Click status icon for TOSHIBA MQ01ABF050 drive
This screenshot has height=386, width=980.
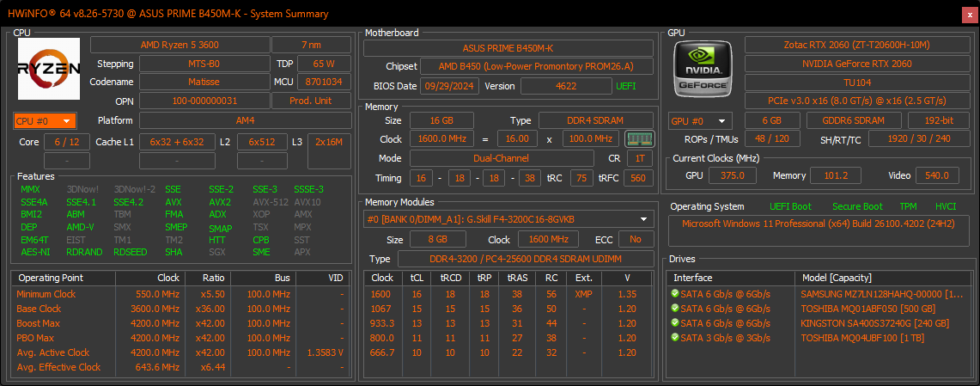point(674,309)
